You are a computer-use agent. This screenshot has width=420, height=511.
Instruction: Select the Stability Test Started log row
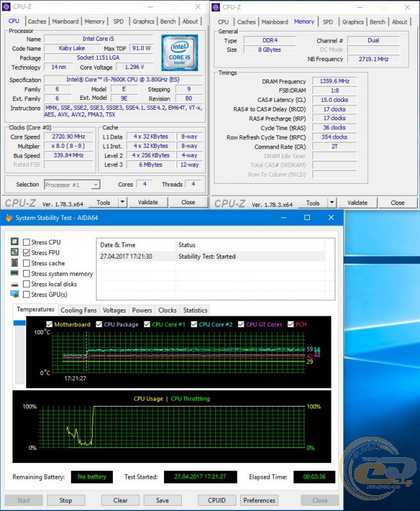[211, 256]
